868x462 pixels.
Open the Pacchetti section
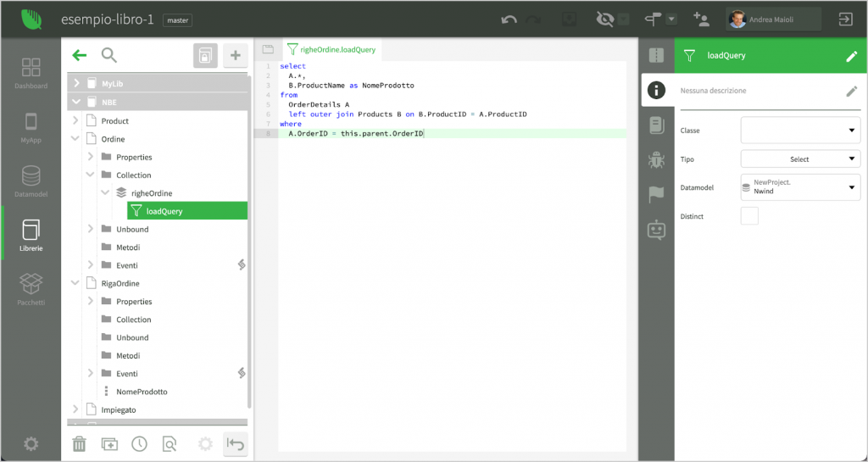pos(31,289)
